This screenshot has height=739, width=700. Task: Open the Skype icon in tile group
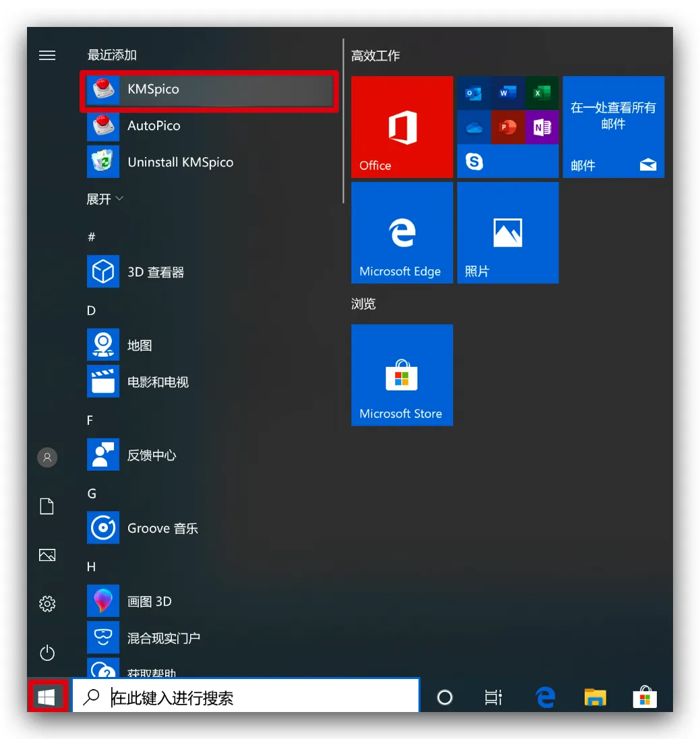(473, 162)
